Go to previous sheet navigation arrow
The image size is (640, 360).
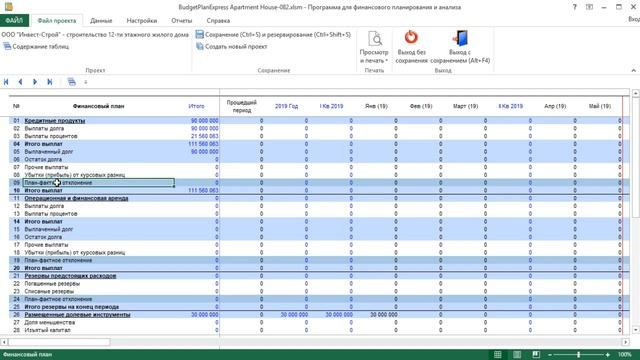(x=20, y=82)
